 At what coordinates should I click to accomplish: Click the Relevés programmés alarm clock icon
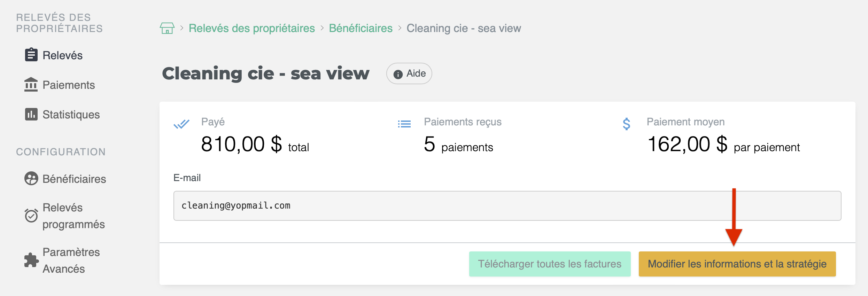click(x=31, y=216)
